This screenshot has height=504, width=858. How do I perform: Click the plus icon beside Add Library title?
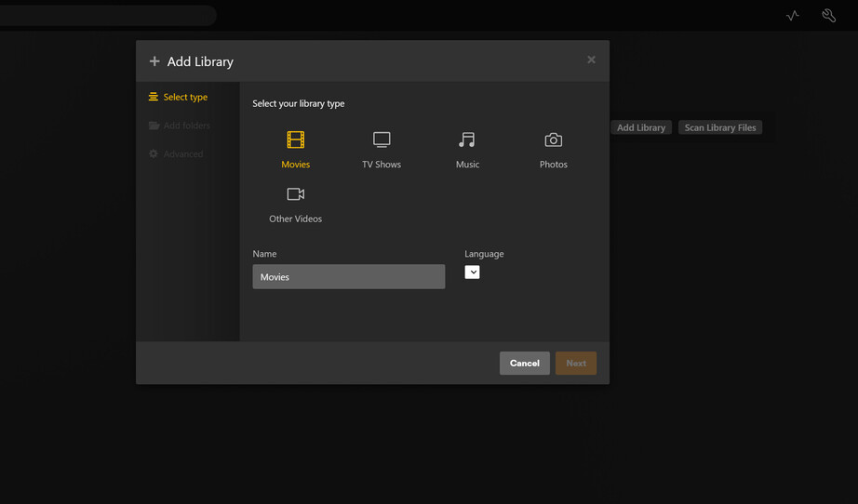pos(154,61)
